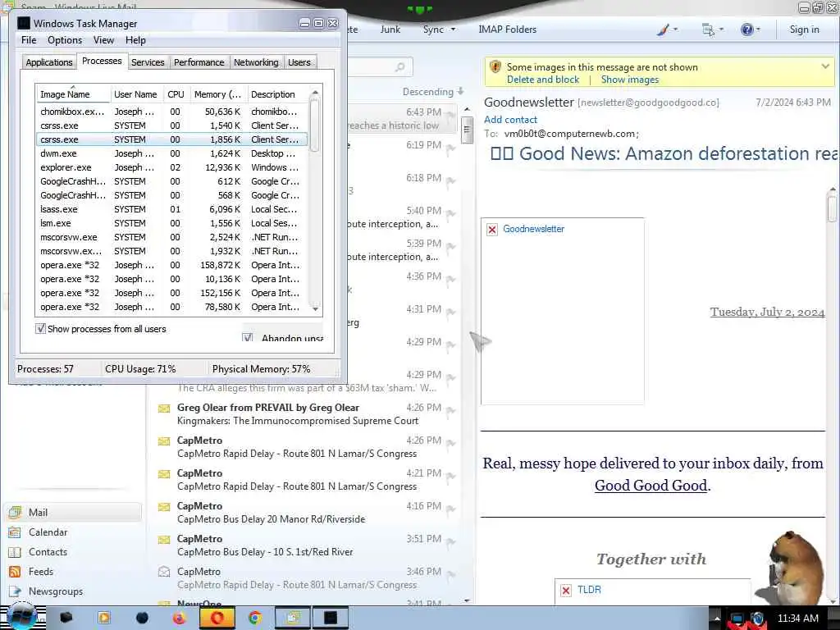Viewport: 840px width, 630px height.
Task: Open the Colorizer paintbrush icon in Live Mail
Action: coord(663,30)
